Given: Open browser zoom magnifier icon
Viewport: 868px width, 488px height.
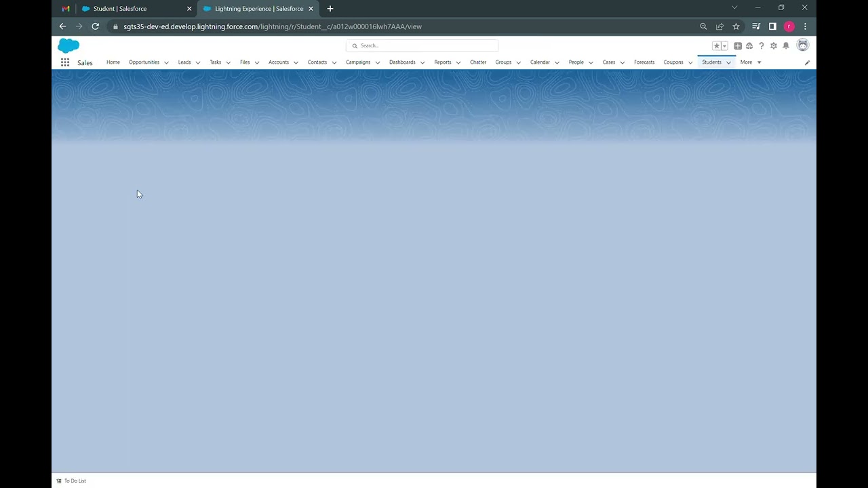Looking at the screenshot, I should click(x=703, y=26).
